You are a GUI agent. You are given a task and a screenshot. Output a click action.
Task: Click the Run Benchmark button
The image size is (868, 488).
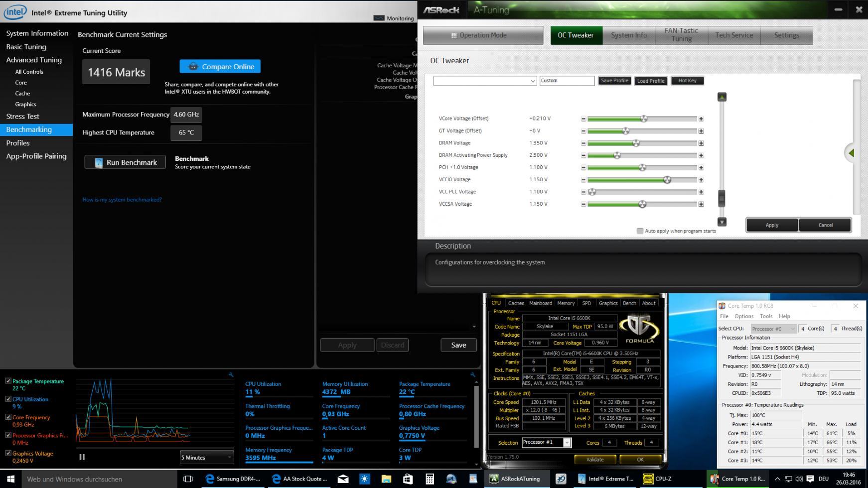point(125,162)
